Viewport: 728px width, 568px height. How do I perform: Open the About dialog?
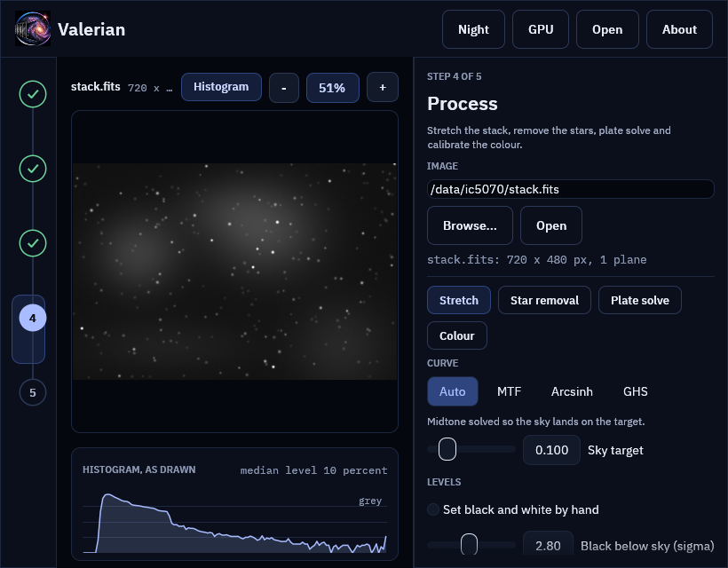coord(679,29)
